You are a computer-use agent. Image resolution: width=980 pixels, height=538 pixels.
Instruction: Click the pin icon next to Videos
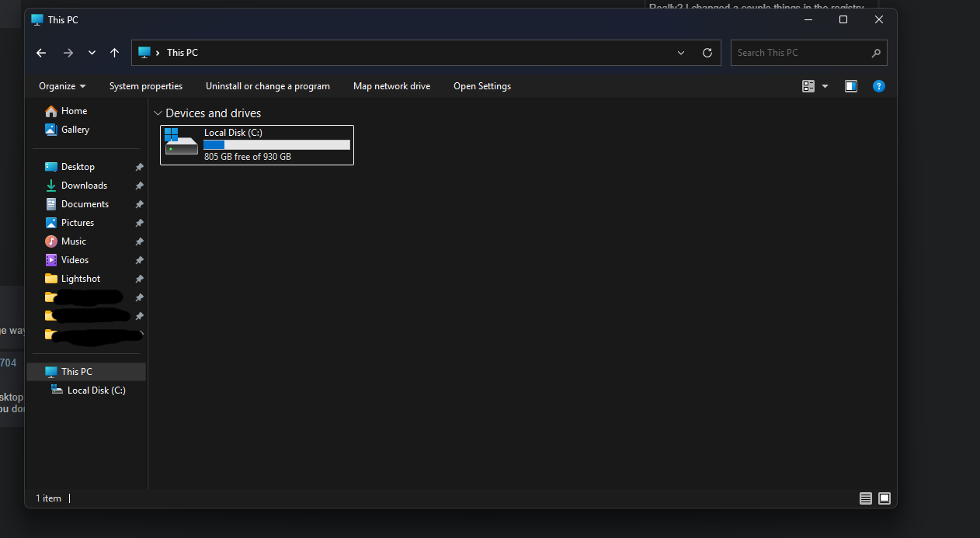tap(139, 260)
